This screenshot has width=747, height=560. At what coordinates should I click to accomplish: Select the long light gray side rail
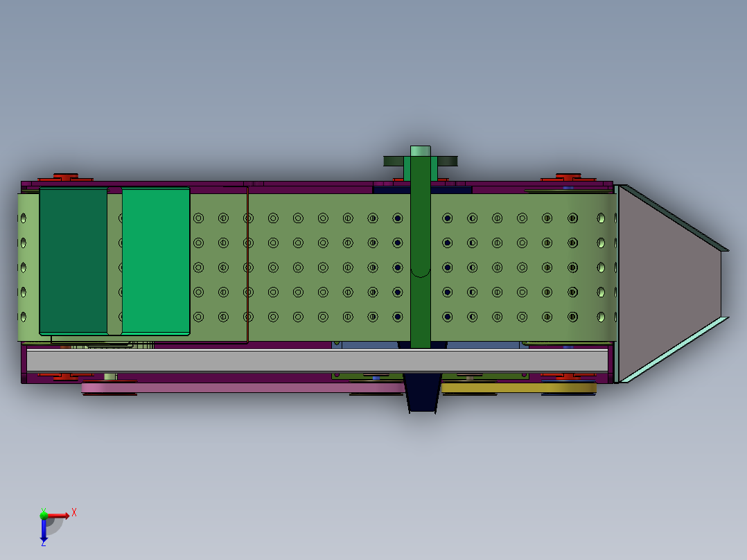click(x=317, y=361)
